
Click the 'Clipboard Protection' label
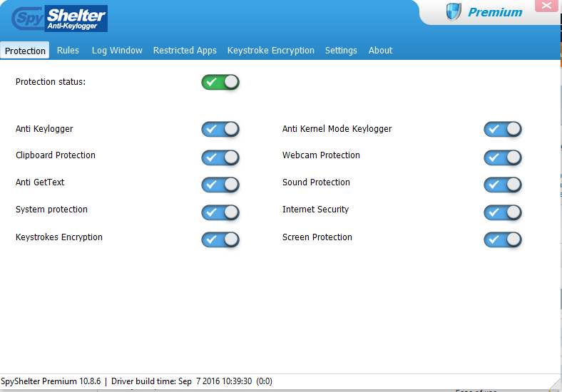click(x=56, y=155)
